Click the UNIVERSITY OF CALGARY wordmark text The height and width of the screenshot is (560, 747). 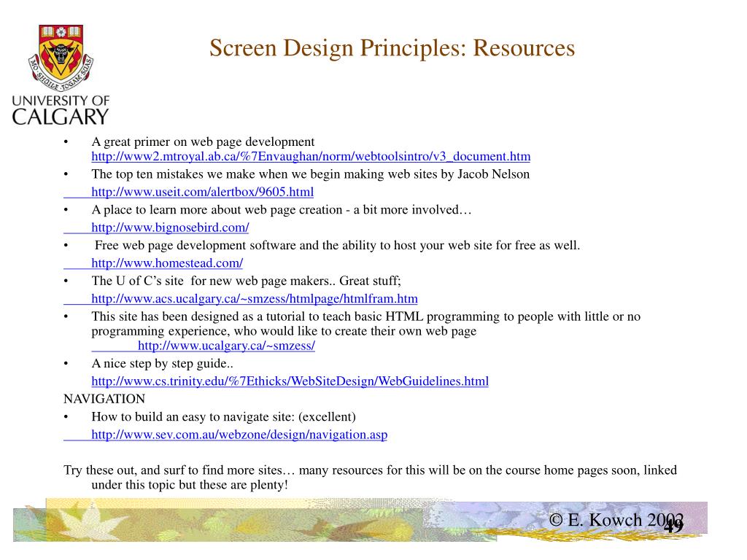pos(61,110)
